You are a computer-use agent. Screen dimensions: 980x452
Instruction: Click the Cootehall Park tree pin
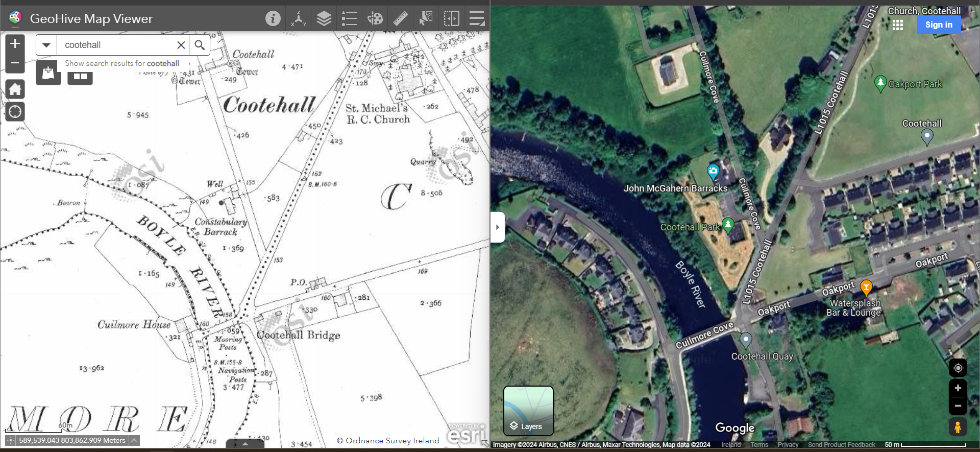pyautogui.click(x=728, y=225)
